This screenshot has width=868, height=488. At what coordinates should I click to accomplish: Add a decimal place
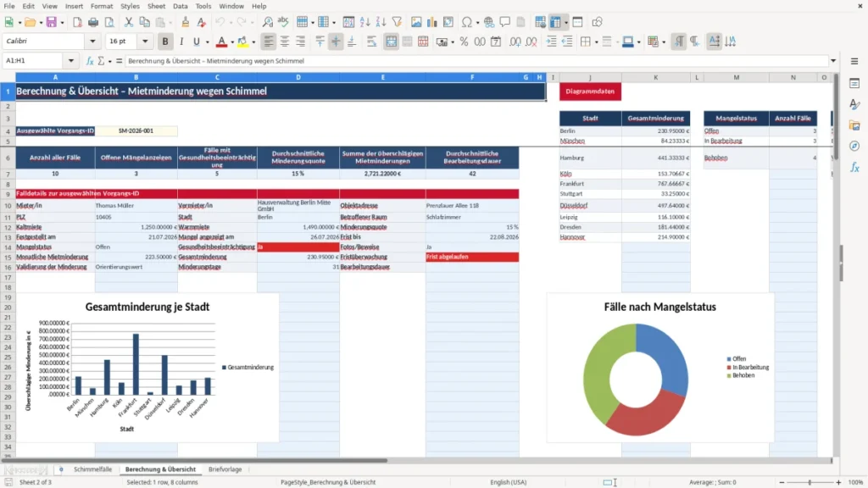515,42
